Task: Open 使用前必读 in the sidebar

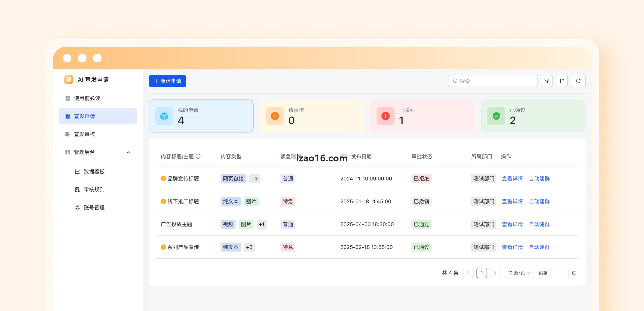Action: pos(98,98)
